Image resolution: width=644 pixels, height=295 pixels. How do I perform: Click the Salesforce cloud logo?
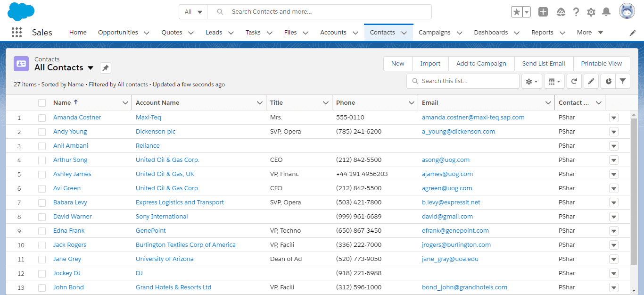click(21, 11)
